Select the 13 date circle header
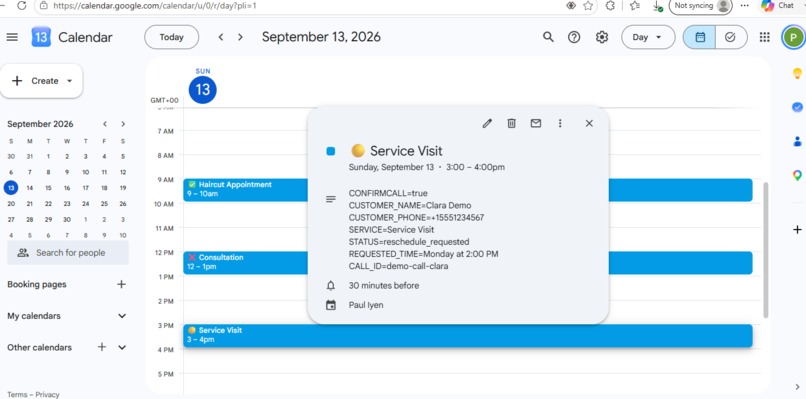Image resolution: width=806 pixels, height=399 pixels. pos(203,90)
